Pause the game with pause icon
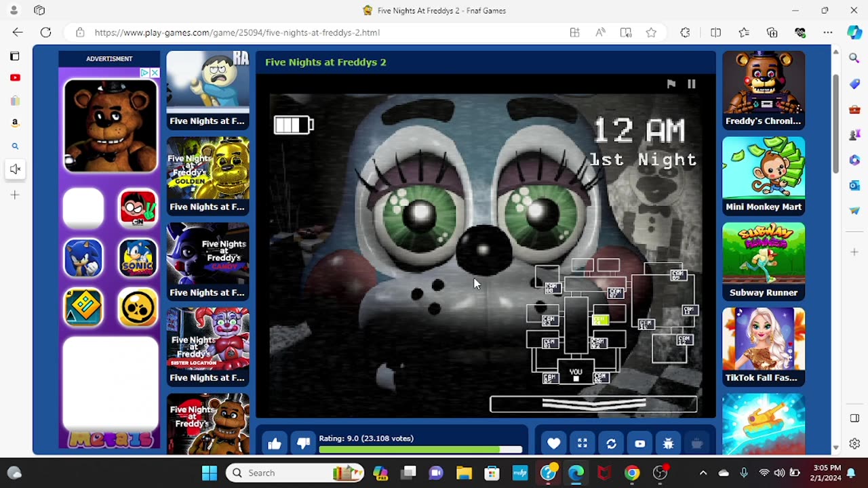Viewport: 868px width, 488px height. pos(692,84)
